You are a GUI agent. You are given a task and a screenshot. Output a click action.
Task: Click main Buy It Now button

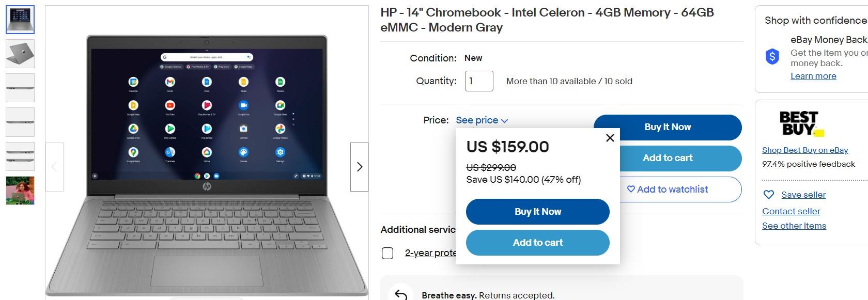[667, 127]
